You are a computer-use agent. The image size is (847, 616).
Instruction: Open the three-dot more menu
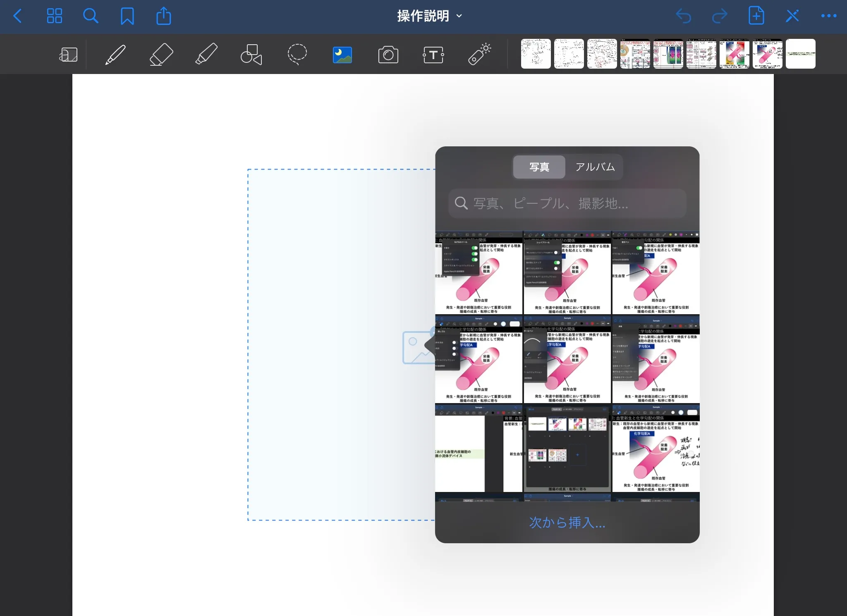point(828,16)
